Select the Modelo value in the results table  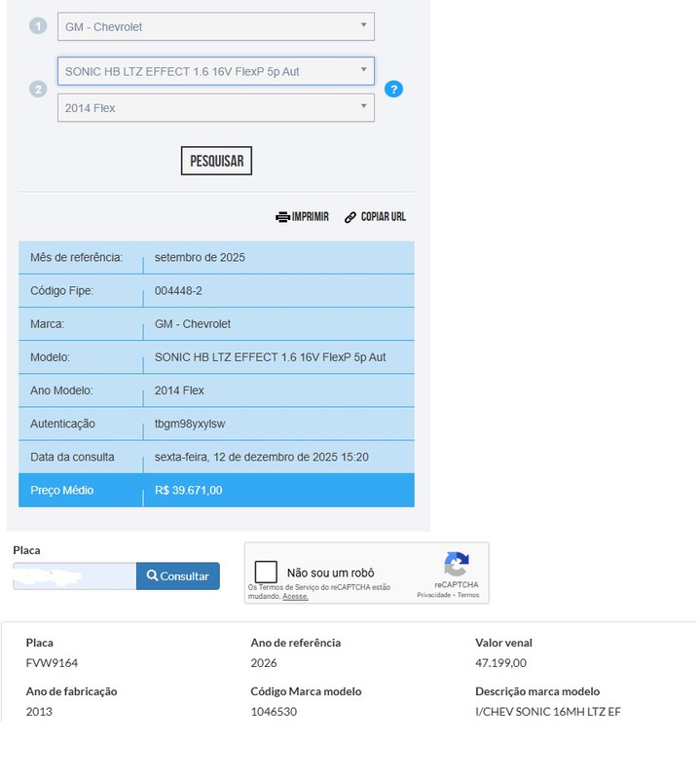(272, 358)
